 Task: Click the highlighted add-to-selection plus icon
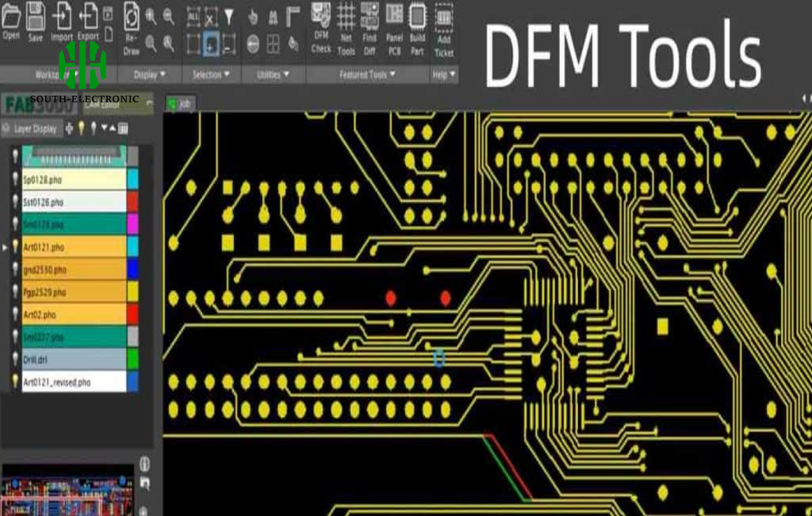click(211, 44)
